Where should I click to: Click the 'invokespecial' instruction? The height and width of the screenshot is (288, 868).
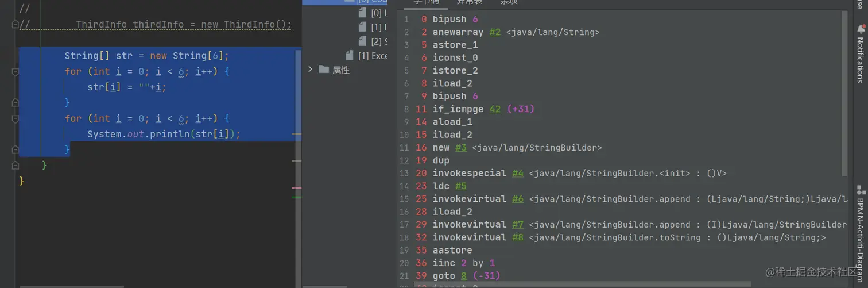pyautogui.click(x=470, y=173)
